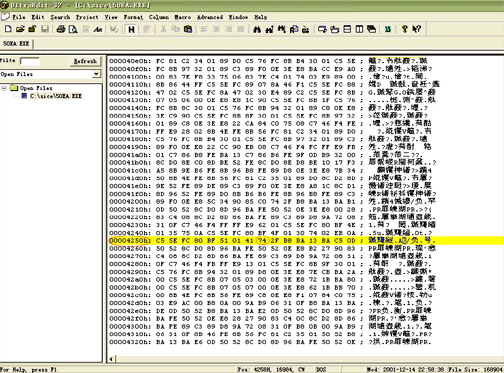
Task: Click Mod: 2001-12-14 status bar entry
Action: coord(405,370)
